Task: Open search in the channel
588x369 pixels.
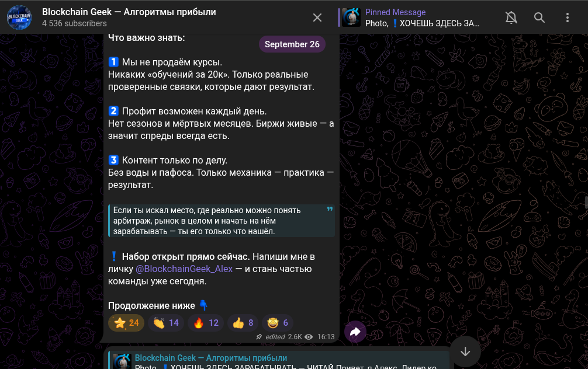Action: click(x=539, y=18)
